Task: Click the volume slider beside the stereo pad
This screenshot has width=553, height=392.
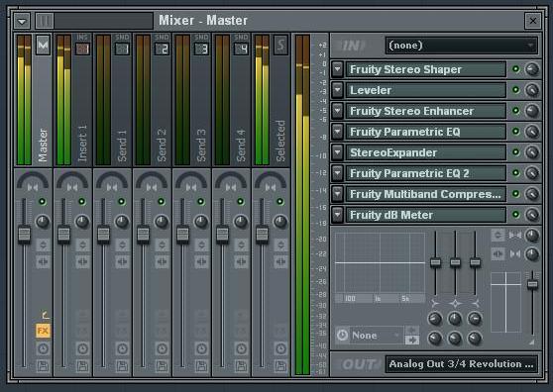Action: point(532,284)
